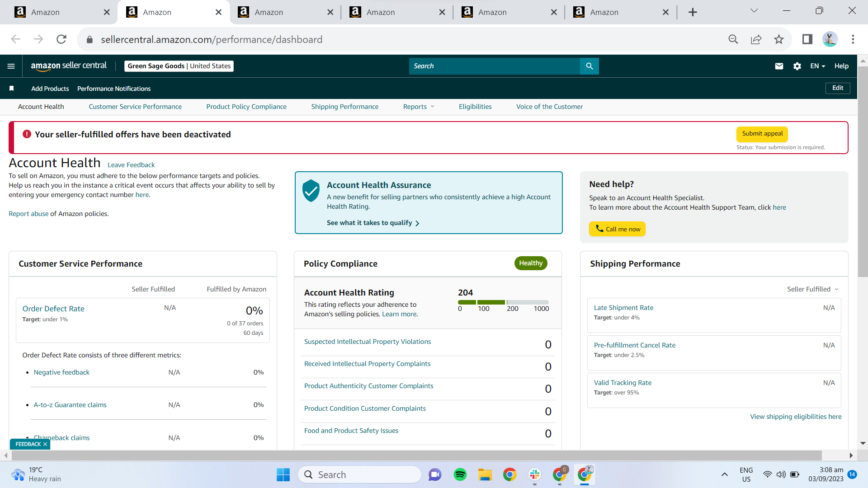Click the bookmark flag icon in the favorites bar
The width and height of the screenshot is (868, 488).
coord(12,89)
